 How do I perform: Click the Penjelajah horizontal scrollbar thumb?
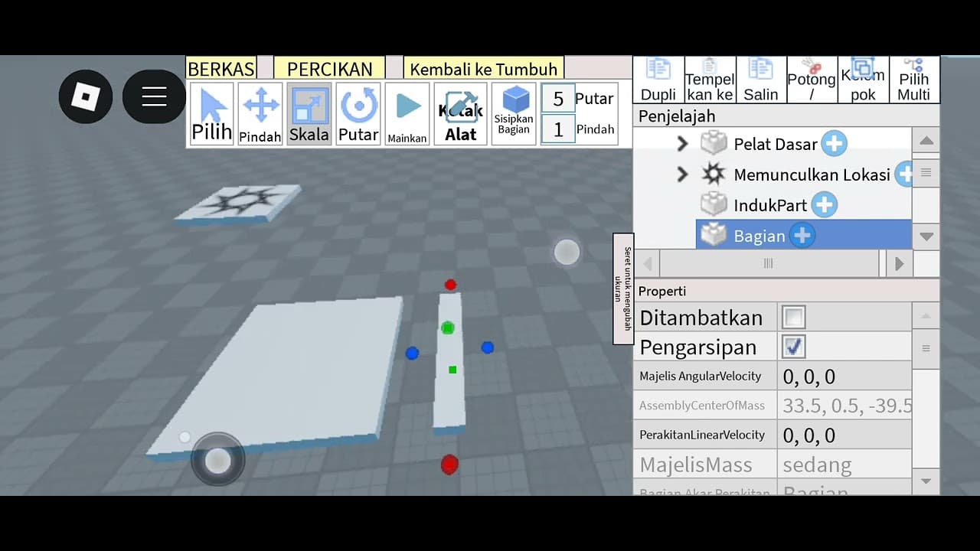pos(769,263)
